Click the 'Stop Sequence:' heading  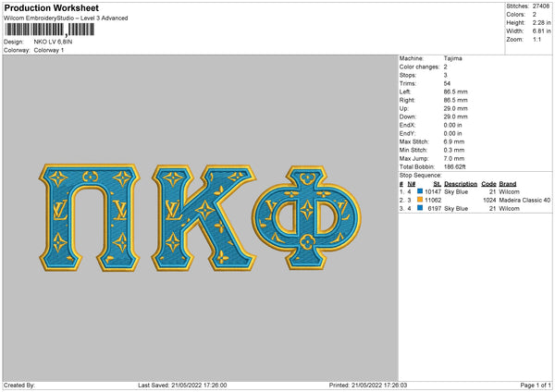(x=421, y=176)
